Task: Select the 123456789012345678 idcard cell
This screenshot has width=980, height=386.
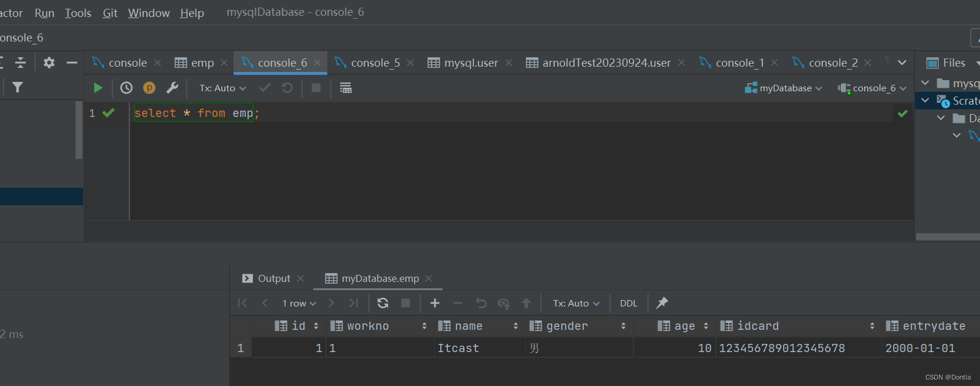Action: (x=799, y=348)
